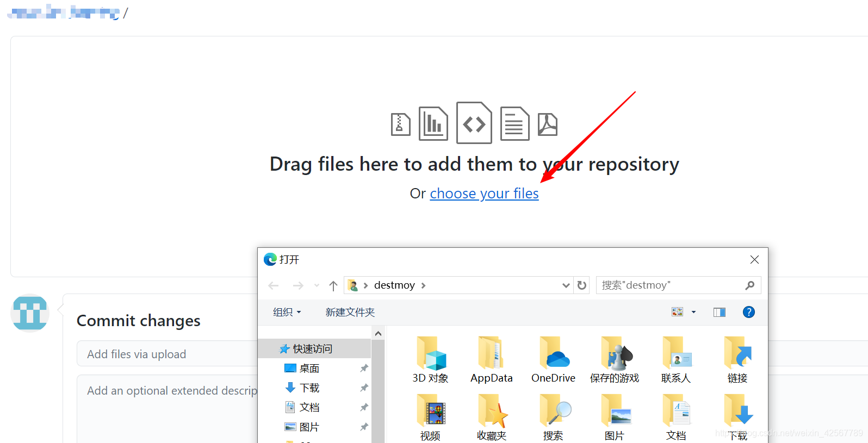Click destmoy in the address path
The width and height of the screenshot is (868, 443).
(394, 285)
